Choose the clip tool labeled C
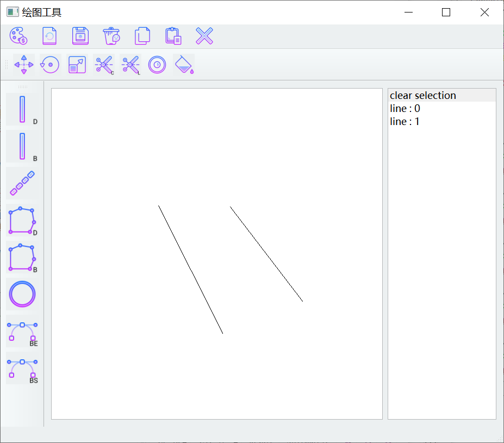The width and height of the screenshot is (504, 443). pos(104,65)
